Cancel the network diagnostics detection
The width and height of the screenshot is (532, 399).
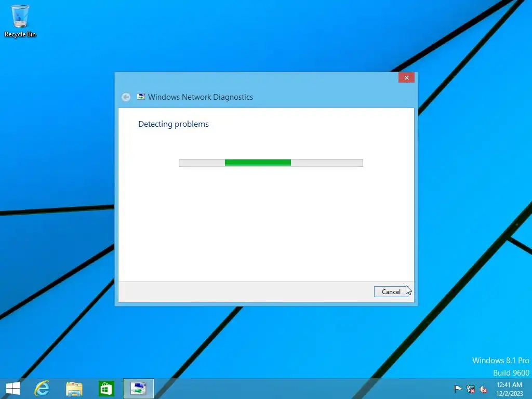(x=391, y=292)
